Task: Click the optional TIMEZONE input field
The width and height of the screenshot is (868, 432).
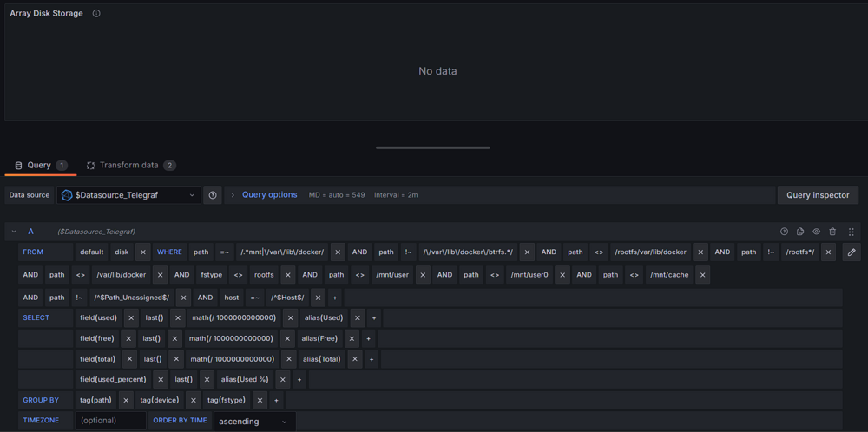Action: (x=111, y=421)
